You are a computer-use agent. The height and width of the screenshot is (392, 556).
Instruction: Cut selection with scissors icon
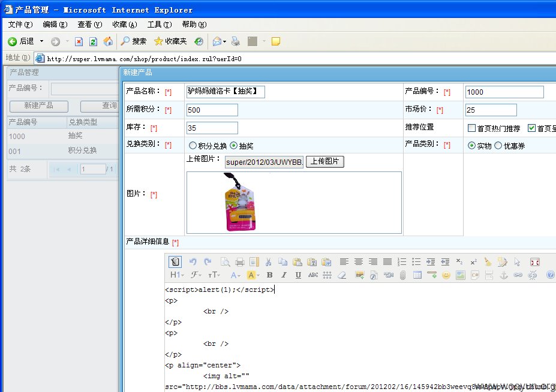tap(269, 262)
